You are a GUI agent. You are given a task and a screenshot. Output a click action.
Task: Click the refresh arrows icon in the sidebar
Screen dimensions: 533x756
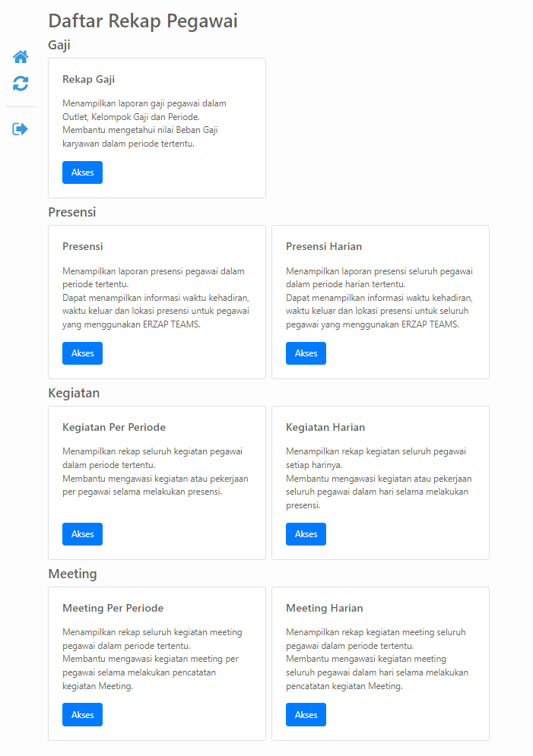click(21, 84)
